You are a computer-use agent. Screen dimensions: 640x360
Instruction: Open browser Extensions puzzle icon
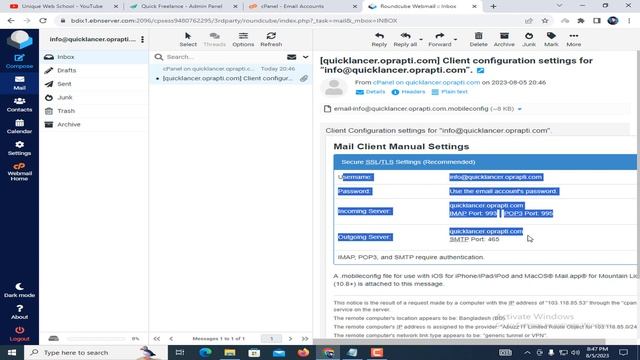tap(580, 20)
